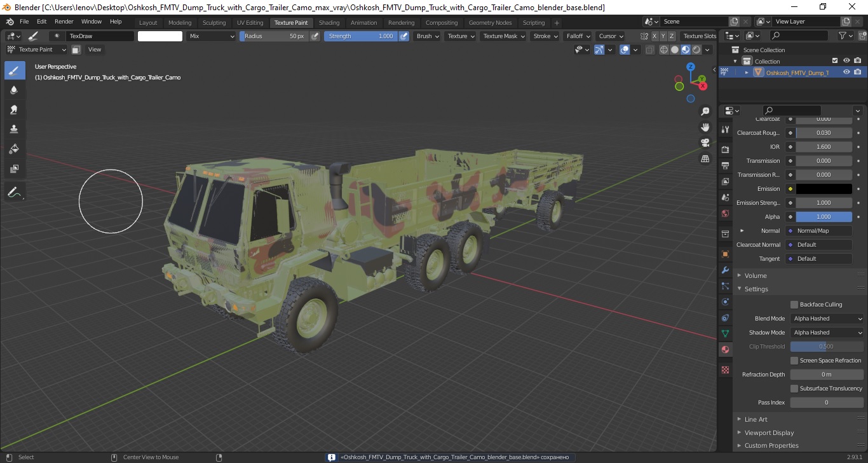
Task: Click the new scene icon next to Scene
Action: pos(735,22)
